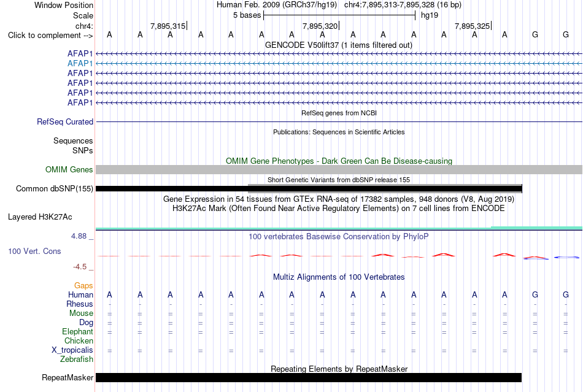Click the black RepeatMasker item bar
Screen dimensions: 583x392
309,378
